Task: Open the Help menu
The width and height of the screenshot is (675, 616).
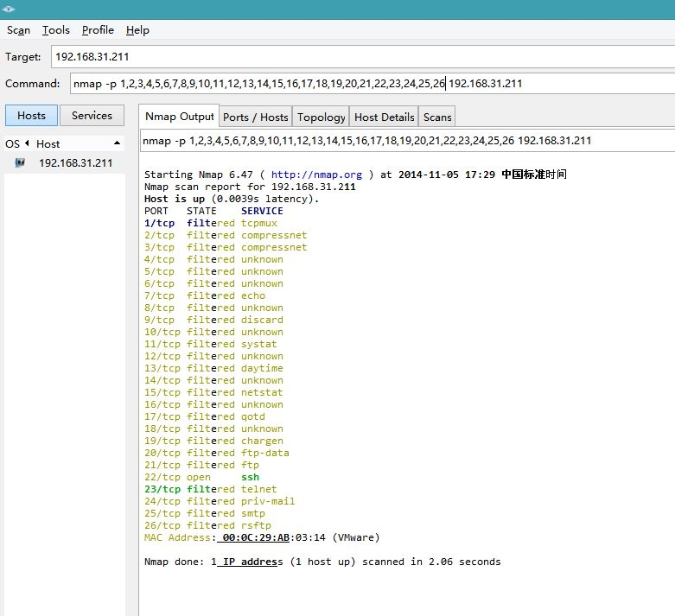Action: (x=137, y=30)
